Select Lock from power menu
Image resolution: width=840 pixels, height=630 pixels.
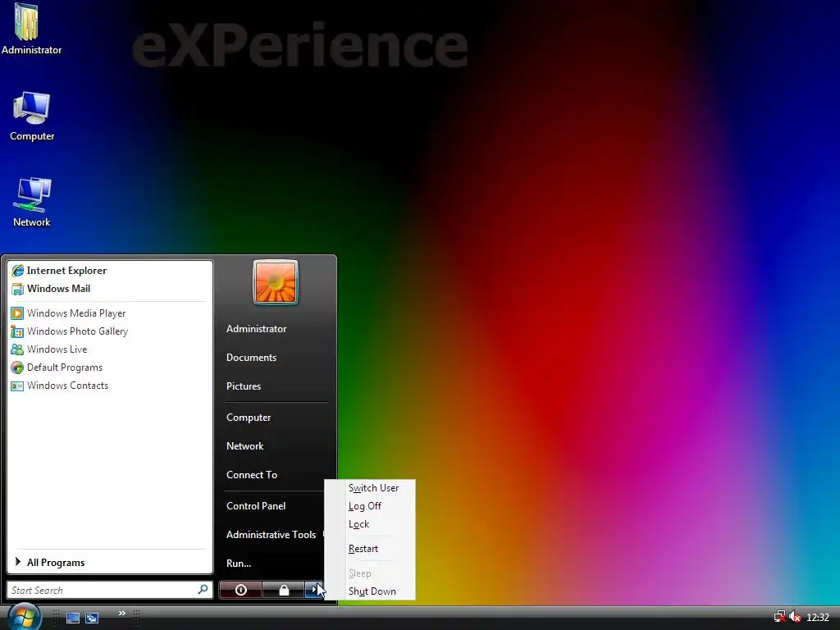pyautogui.click(x=359, y=524)
